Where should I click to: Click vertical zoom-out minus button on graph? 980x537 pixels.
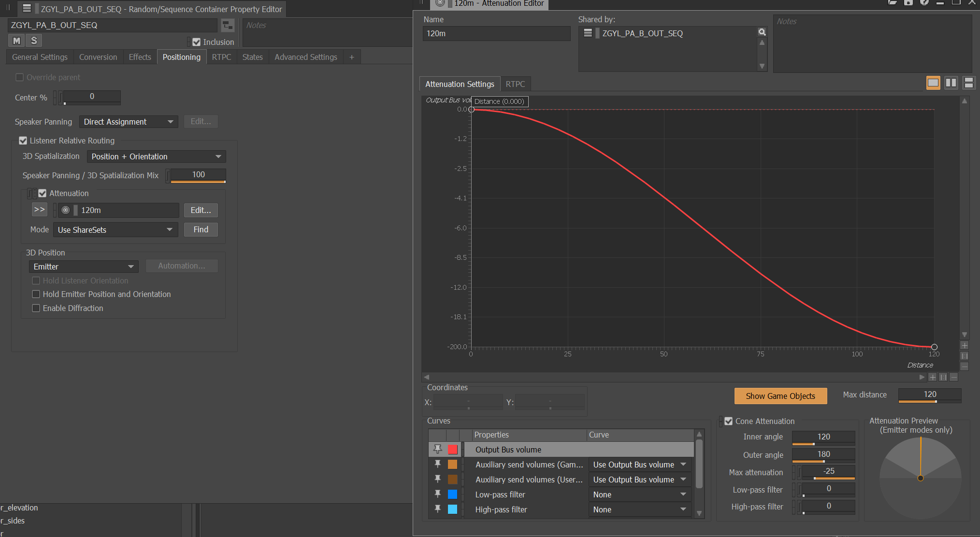click(965, 367)
